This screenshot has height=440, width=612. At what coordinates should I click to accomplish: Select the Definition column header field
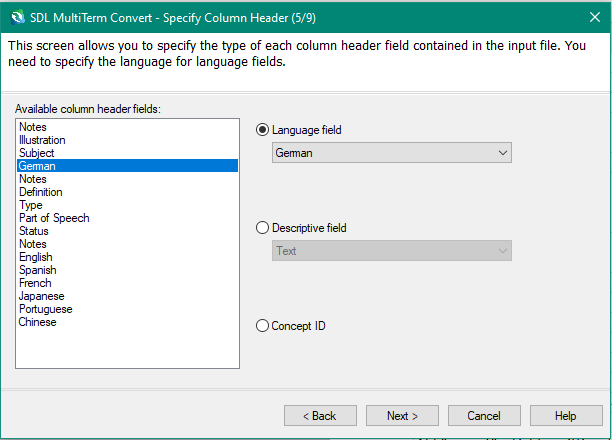coord(40,192)
